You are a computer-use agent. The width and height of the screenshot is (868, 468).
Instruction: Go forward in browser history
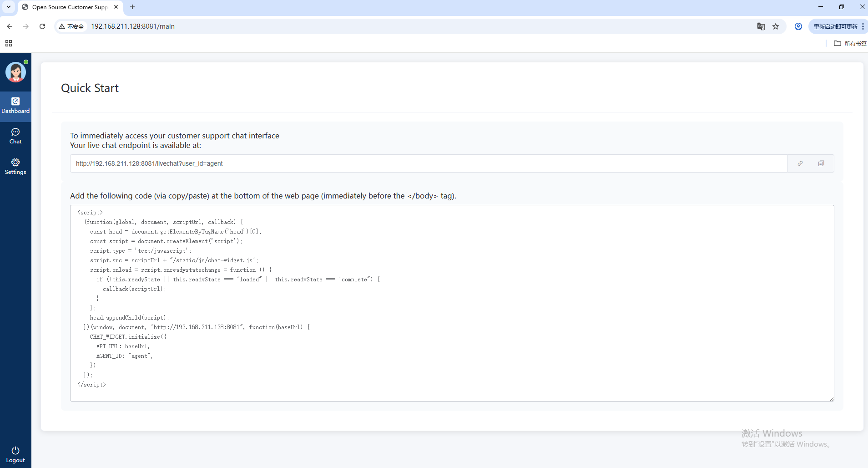[26, 26]
